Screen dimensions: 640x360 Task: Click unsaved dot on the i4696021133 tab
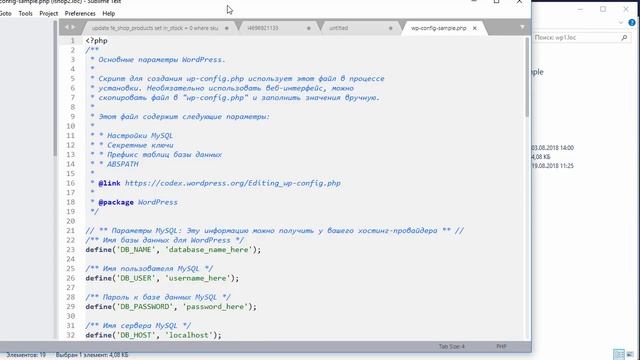pyautogui.click(x=309, y=28)
